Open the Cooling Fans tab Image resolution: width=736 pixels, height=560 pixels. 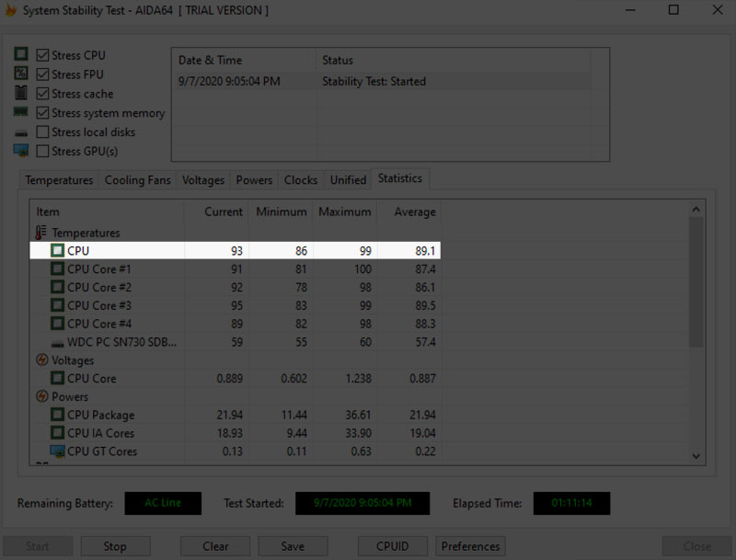[137, 180]
